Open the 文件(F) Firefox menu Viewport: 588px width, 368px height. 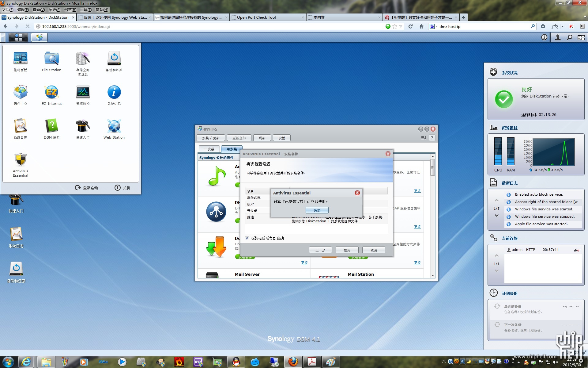click(8, 10)
